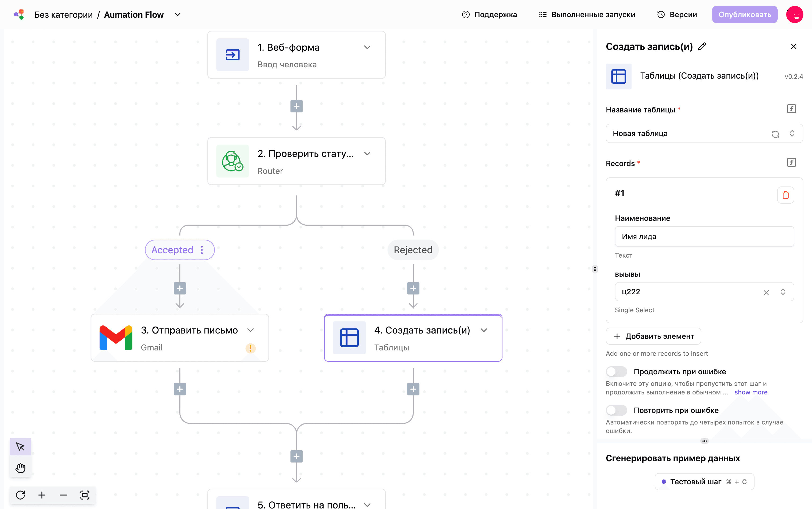The width and height of the screenshot is (812, 509).
Task: Open the Новая таблица table dropdown
Action: 704,134
